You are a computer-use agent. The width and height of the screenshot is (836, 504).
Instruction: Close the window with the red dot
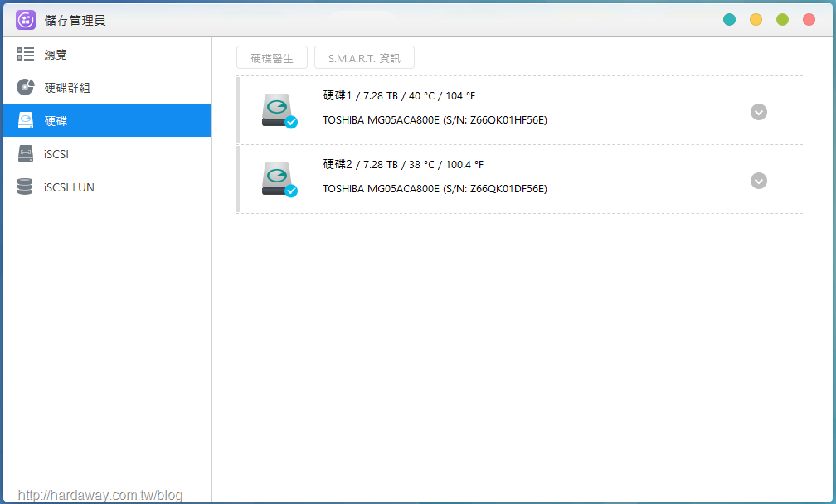pyautogui.click(x=809, y=20)
